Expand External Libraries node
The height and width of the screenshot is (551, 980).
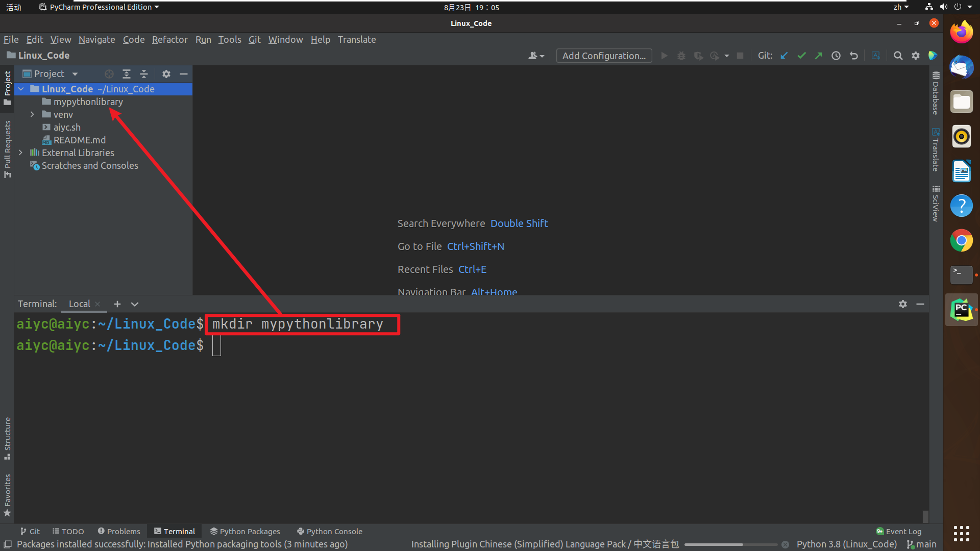(x=20, y=153)
